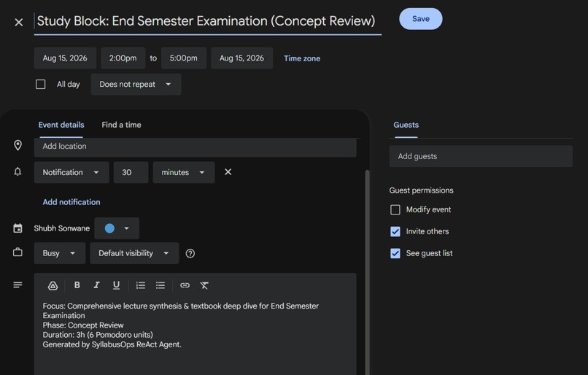Image resolution: width=588 pixels, height=375 pixels.
Task: Edit the notification value 30 field
Action: (131, 172)
